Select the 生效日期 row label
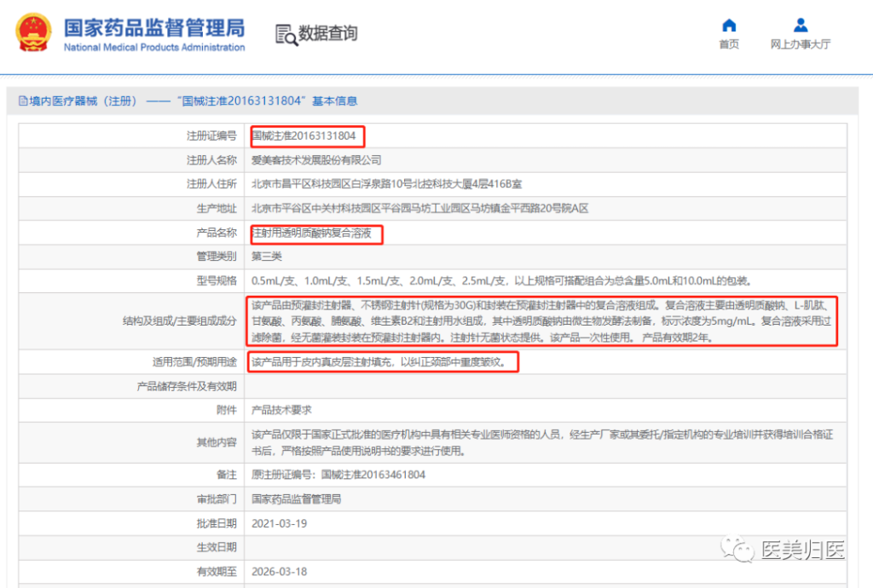 tap(217, 547)
